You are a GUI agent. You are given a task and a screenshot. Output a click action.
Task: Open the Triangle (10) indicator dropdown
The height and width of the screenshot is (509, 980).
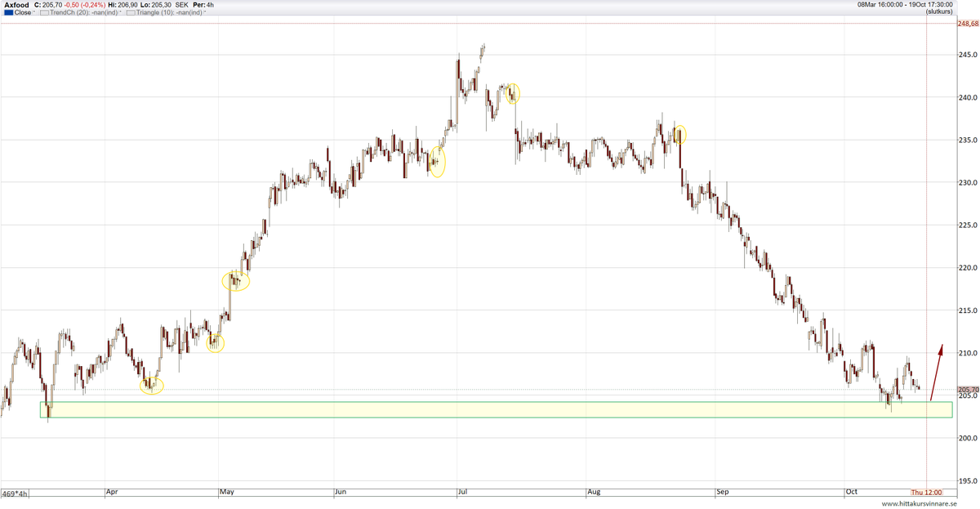[206, 13]
